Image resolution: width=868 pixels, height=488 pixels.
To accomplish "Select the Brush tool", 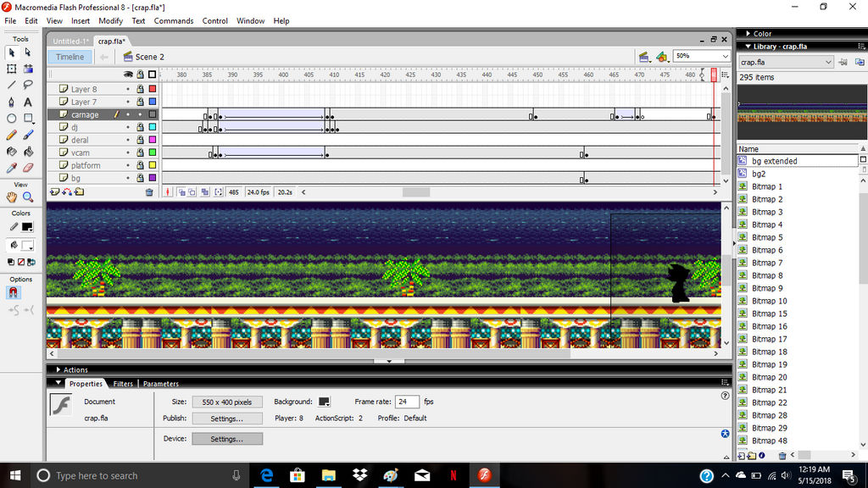I will click(x=28, y=135).
